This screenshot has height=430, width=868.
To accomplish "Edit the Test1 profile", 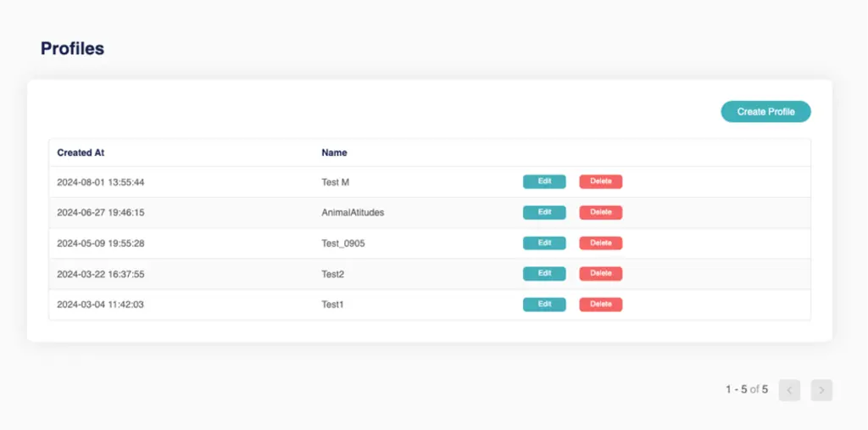I will (544, 304).
